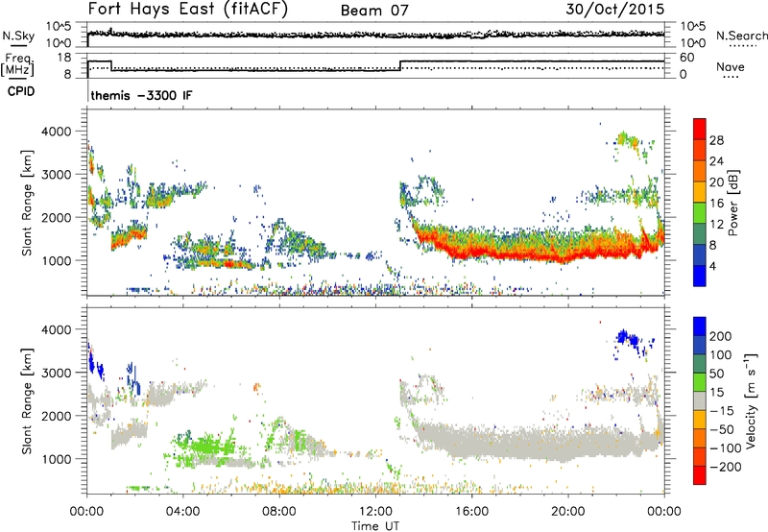Click the '-200' value on Velocity colorbar

click(726, 467)
